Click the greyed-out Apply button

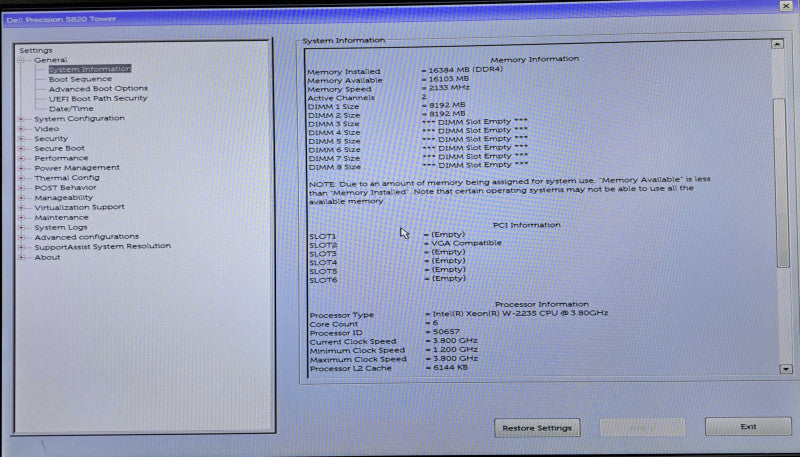[x=642, y=427]
